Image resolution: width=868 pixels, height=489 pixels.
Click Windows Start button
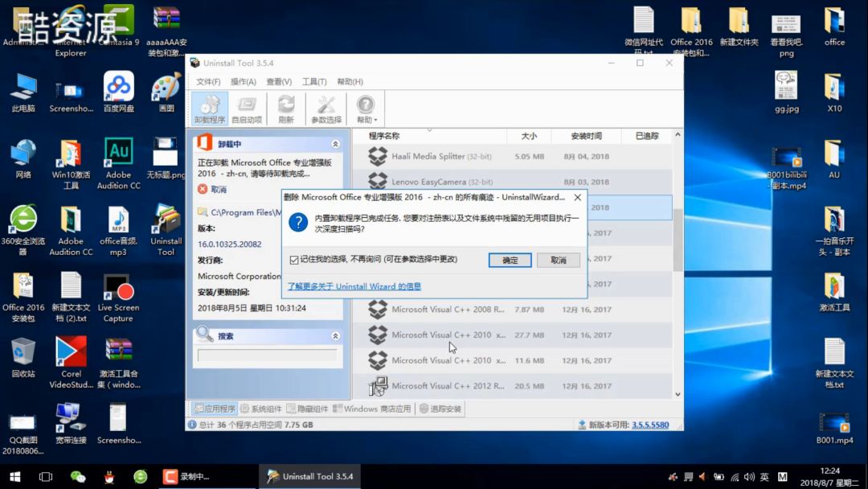pos(15,477)
